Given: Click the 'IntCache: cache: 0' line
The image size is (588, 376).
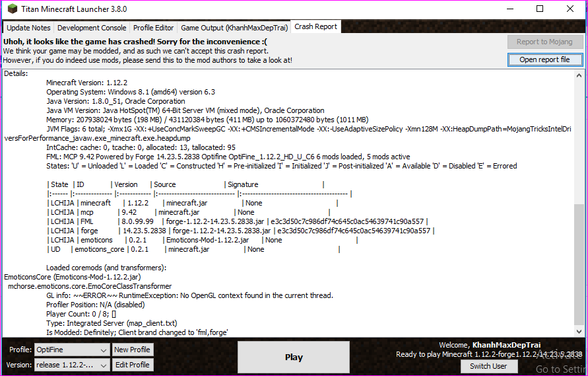Looking at the screenshot, I should click(x=141, y=147).
